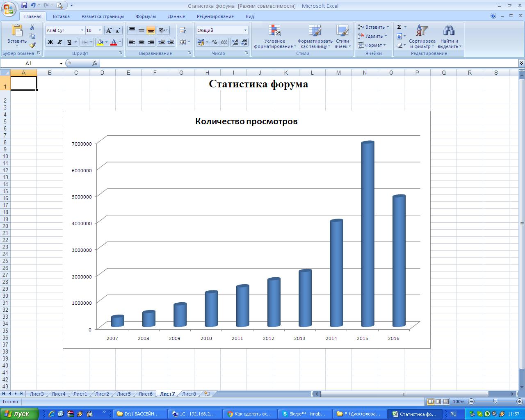Screen dimensions: 525x420
Task: Click the percent style icon
Action: 215,42
